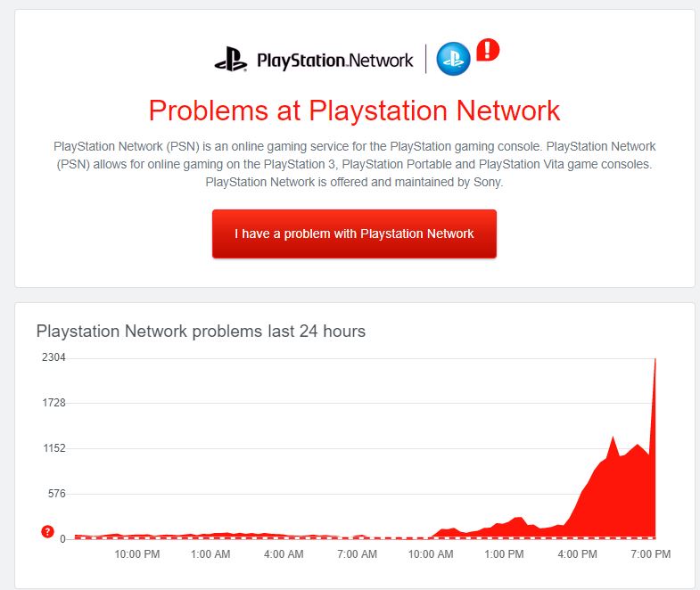The height and width of the screenshot is (590, 700).
Task: Click the red question mark baseline icon
Action: pos(48,532)
